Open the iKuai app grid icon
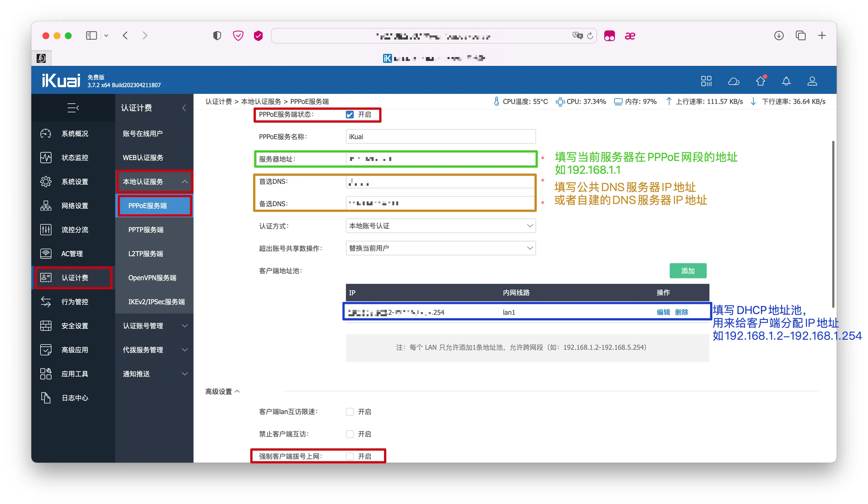868x504 pixels. [x=706, y=81]
